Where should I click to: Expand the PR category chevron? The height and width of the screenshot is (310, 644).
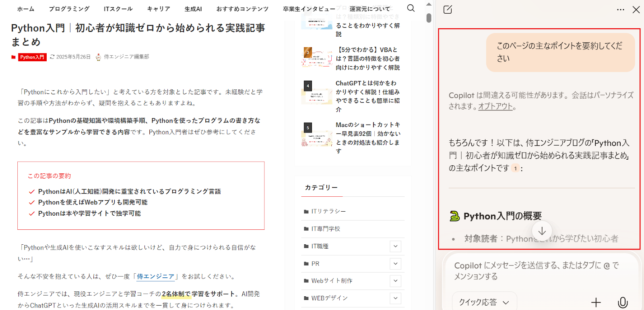(395, 264)
